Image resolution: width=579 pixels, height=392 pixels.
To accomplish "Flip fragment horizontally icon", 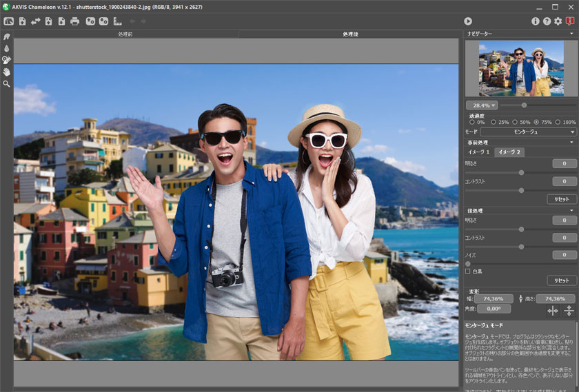I will 553,311.
